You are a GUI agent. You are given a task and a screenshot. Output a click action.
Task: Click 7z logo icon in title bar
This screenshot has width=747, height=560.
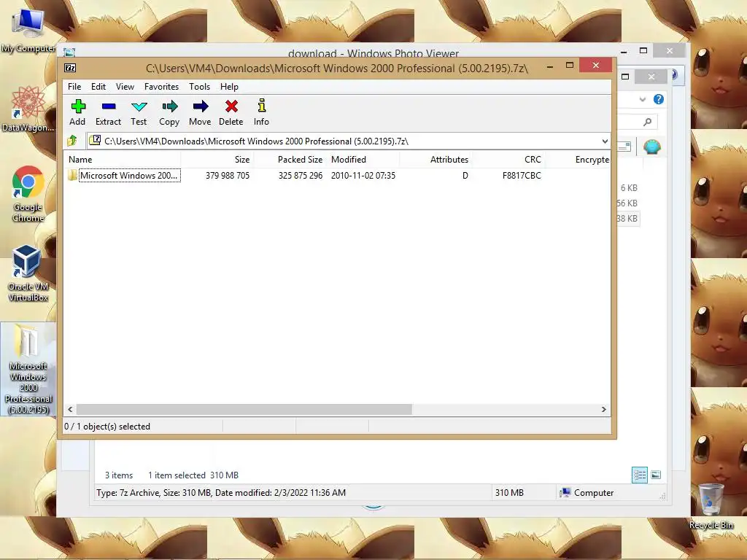[70, 68]
